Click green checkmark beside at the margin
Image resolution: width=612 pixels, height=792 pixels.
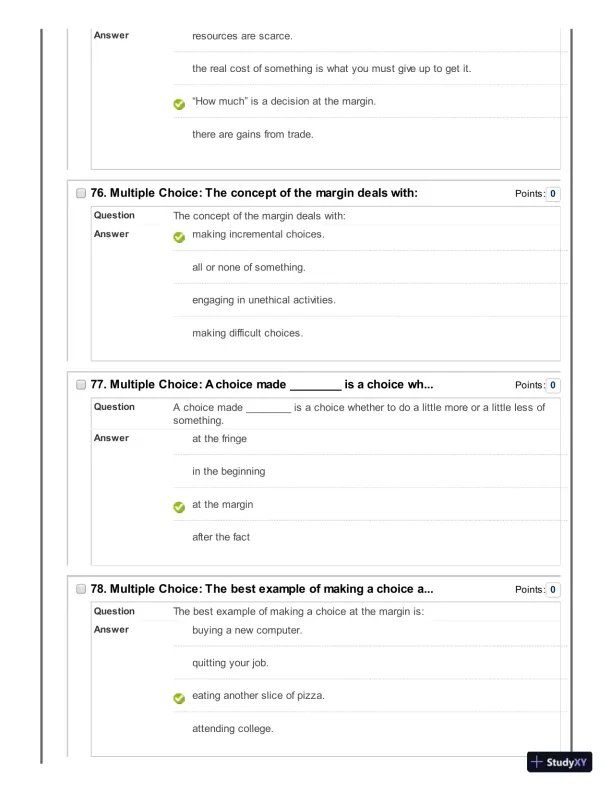click(x=178, y=506)
